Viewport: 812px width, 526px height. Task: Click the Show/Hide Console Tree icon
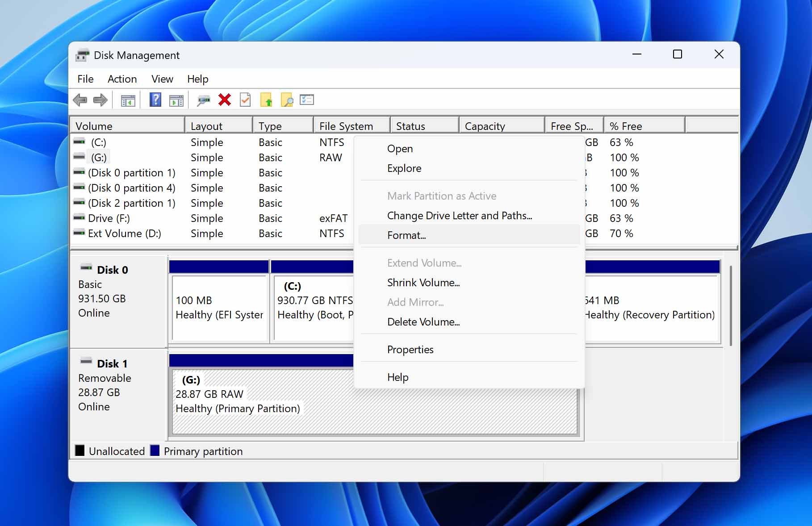(128, 101)
